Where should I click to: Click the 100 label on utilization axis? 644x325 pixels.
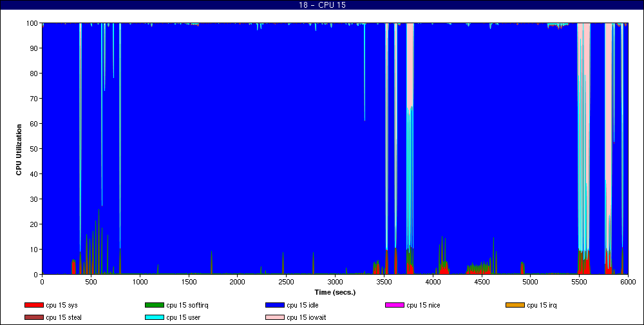(x=33, y=23)
